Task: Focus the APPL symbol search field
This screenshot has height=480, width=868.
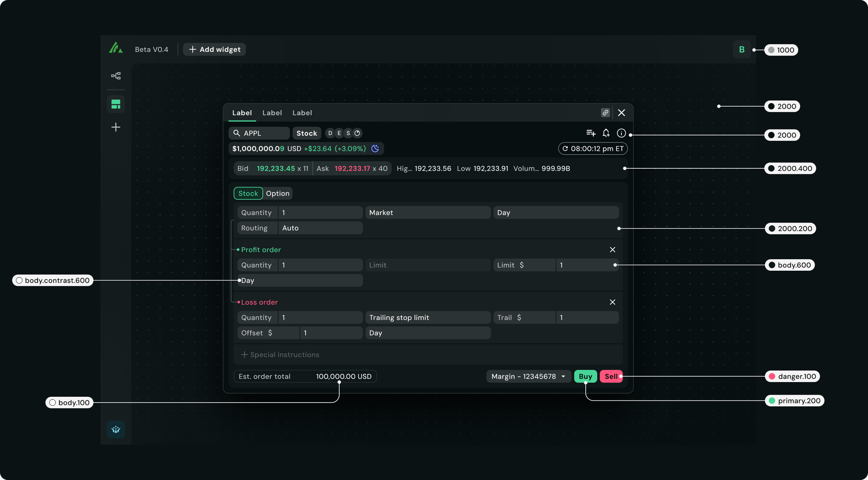Action: click(x=259, y=133)
